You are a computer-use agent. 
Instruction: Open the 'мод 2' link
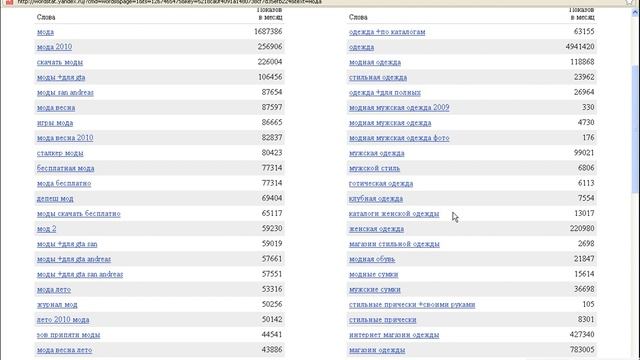pyautogui.click(x=47, y=229)
